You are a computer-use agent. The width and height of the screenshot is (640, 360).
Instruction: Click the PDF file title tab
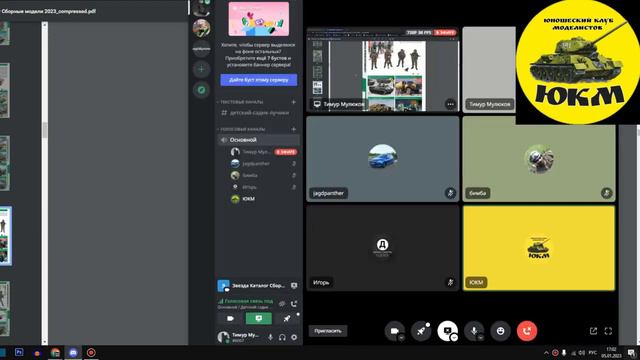click(48, 11)
